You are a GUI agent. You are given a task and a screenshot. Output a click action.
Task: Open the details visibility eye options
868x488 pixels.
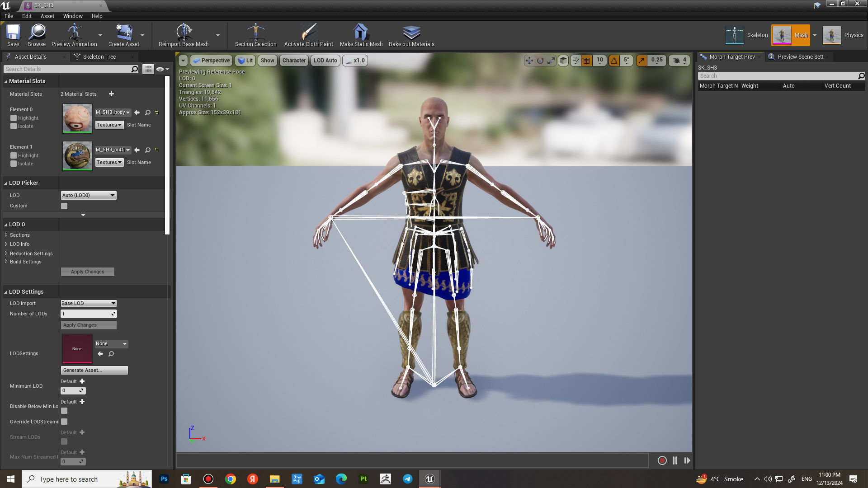162,69
